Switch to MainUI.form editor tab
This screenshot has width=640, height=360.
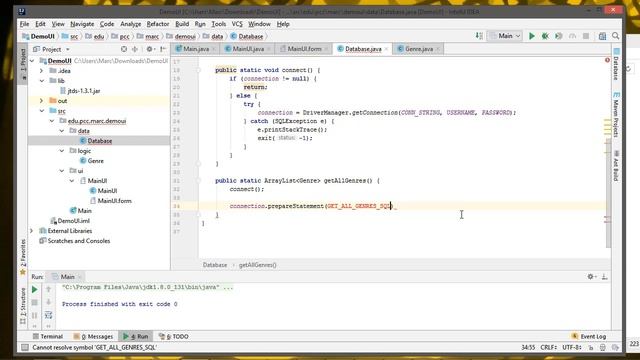[x=304, y=49]
